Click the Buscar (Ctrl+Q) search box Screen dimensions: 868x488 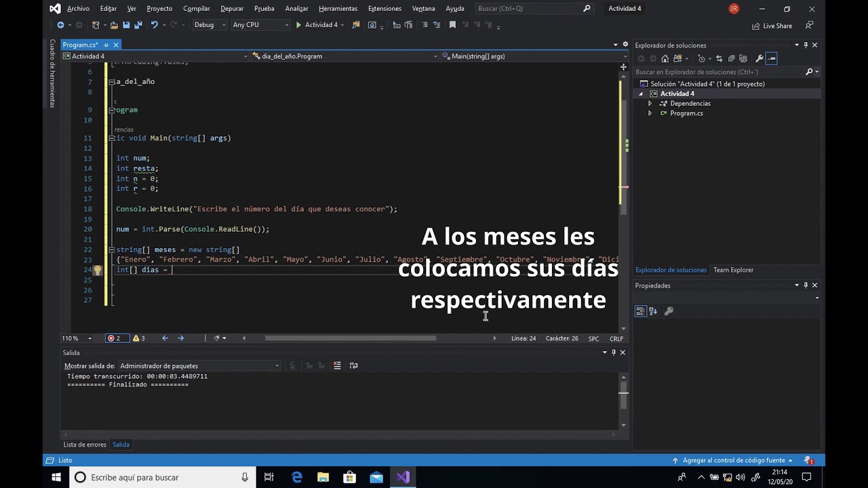click(534, 9)
